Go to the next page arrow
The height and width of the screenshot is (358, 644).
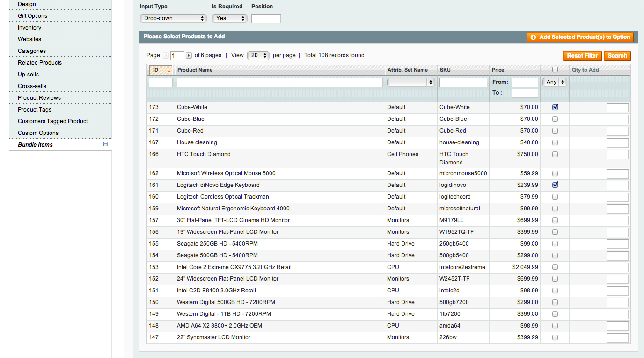point(189,56)
